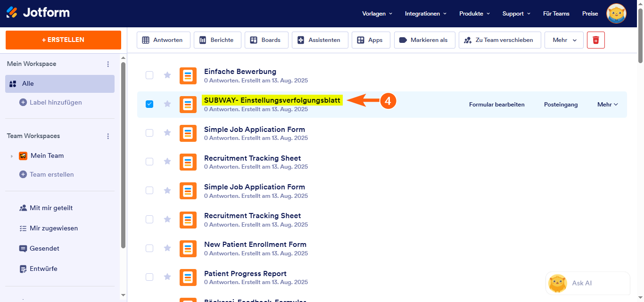This screenshot has height=302, width=644.
Task: Click the New Patient Enrollment Form icon
Action: [x=188, y=248]
